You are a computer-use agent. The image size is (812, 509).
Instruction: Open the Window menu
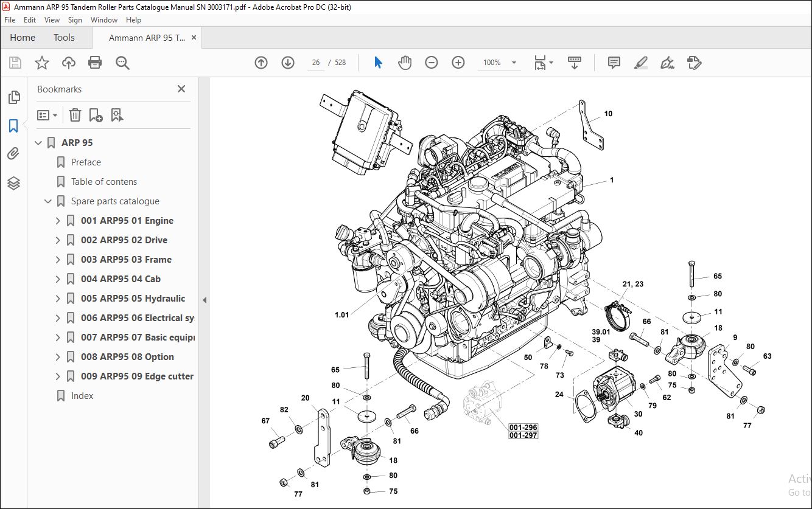(x=104, y=20)
